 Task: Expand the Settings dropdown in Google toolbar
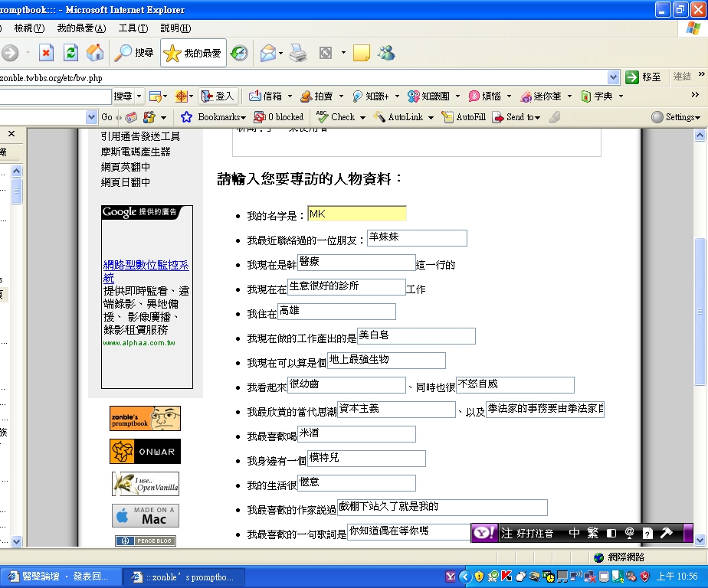click(676, 117)
